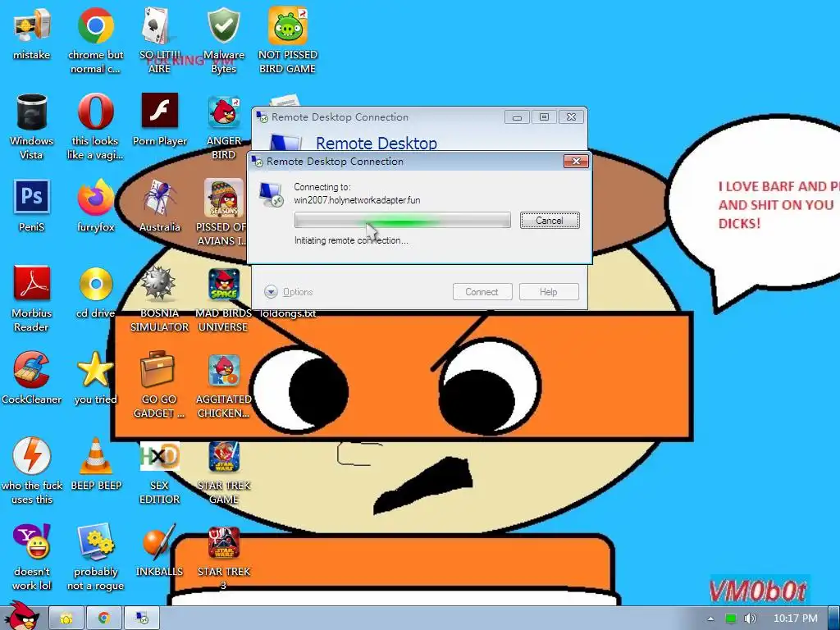Viewport: 840px width, 630px height.
Task: Launch the VLC cone 'BEEP BEEP' icon
Action: [x=96, y=456]
